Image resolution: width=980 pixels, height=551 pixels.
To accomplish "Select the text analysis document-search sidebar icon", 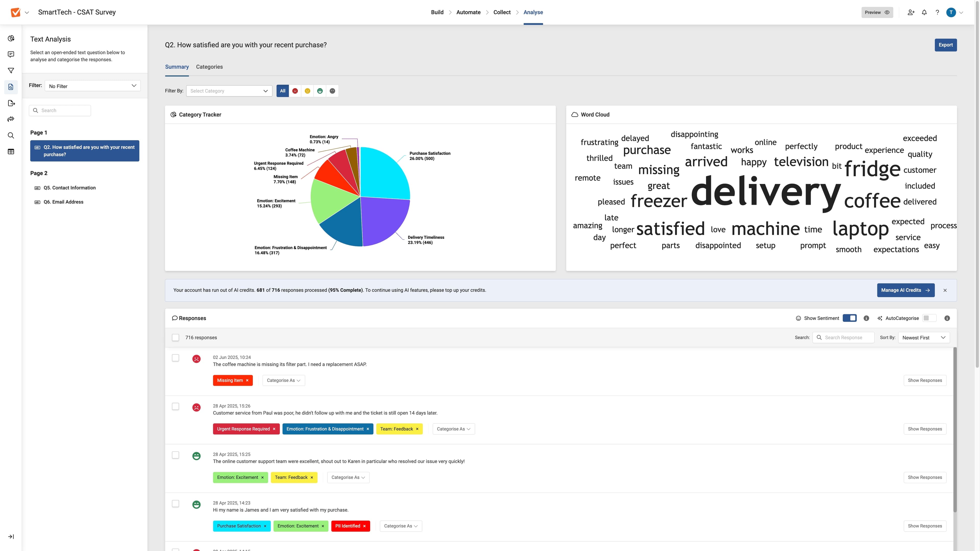I will 11,87.
